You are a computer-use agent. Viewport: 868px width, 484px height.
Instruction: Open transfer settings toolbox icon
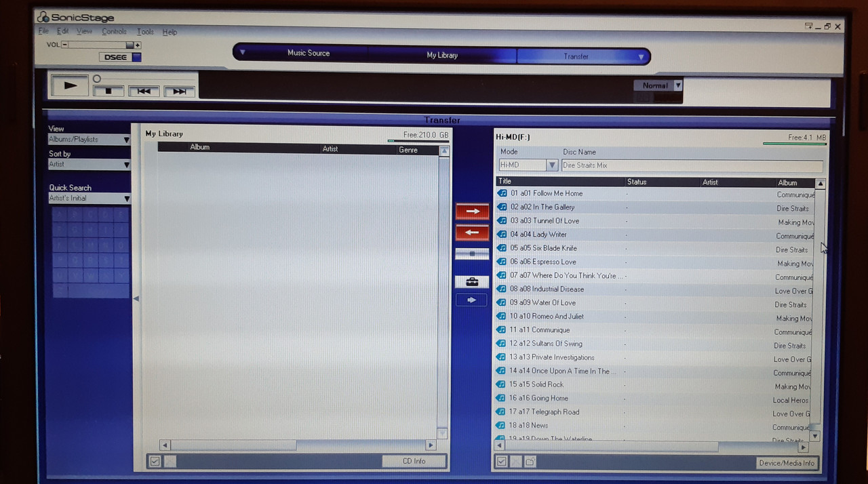pyautogui.click(x=472, y=281)
